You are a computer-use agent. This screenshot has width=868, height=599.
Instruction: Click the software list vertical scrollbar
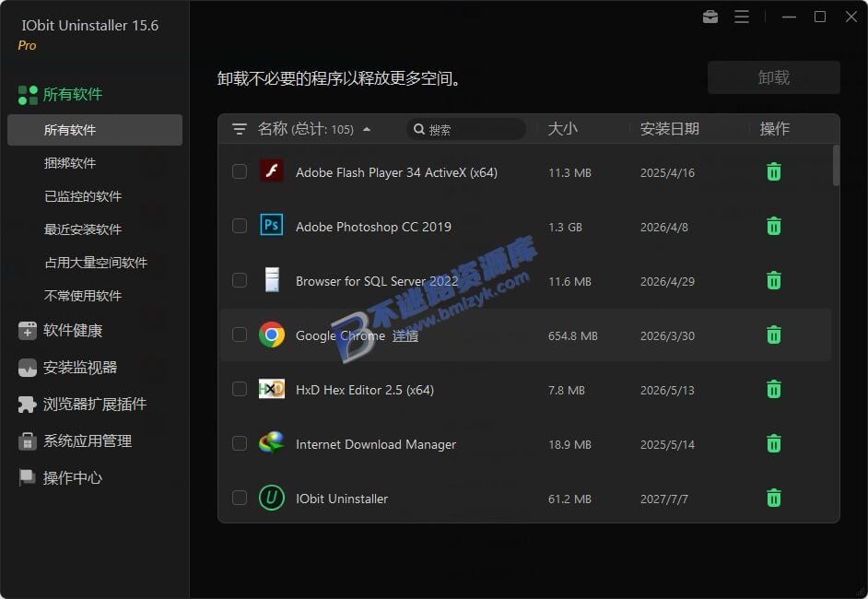pos(836,165)
